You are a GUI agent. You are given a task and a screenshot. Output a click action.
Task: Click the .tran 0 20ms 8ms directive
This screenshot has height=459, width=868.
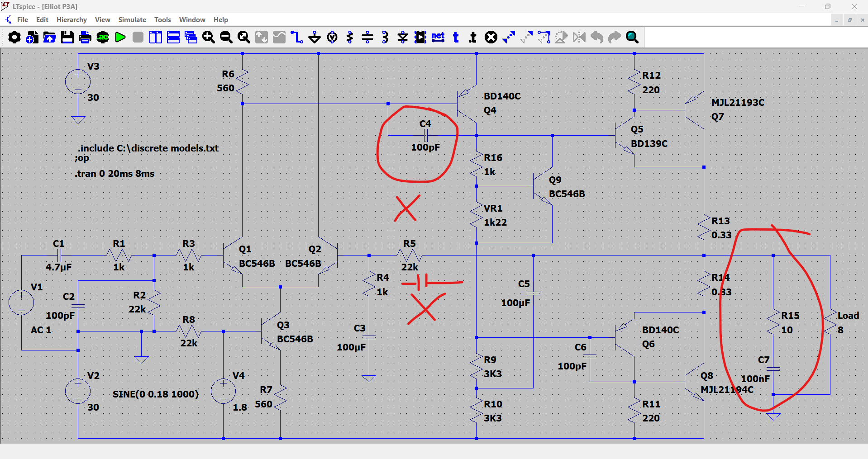[114, 174]
